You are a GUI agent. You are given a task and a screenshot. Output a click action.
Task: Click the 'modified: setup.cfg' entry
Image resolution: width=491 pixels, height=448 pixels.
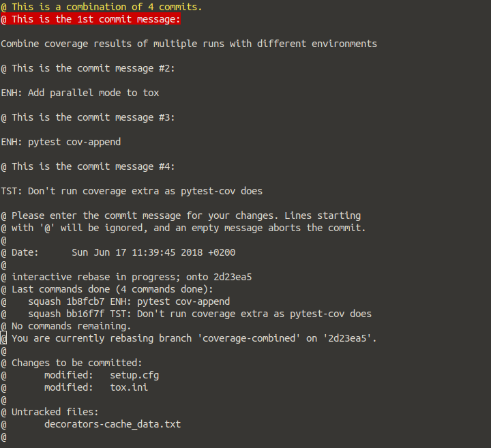[102, 375]
